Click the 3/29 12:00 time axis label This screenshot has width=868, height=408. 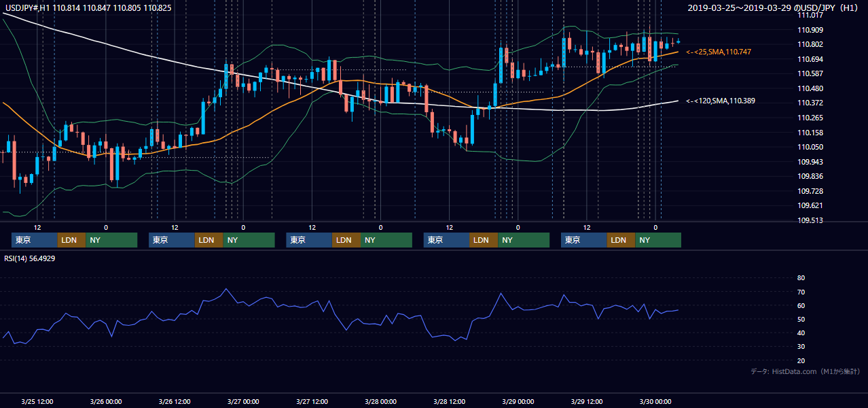(x=587, y=401)
